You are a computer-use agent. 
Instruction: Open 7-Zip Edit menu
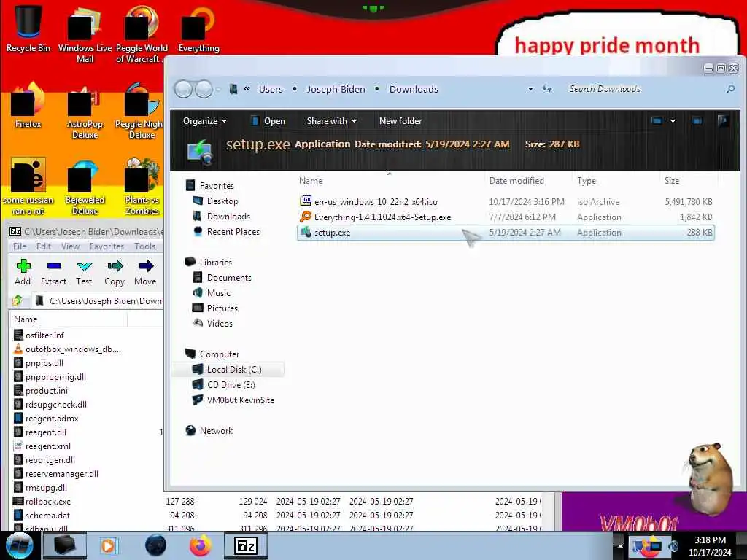click(x=43, y=246)
